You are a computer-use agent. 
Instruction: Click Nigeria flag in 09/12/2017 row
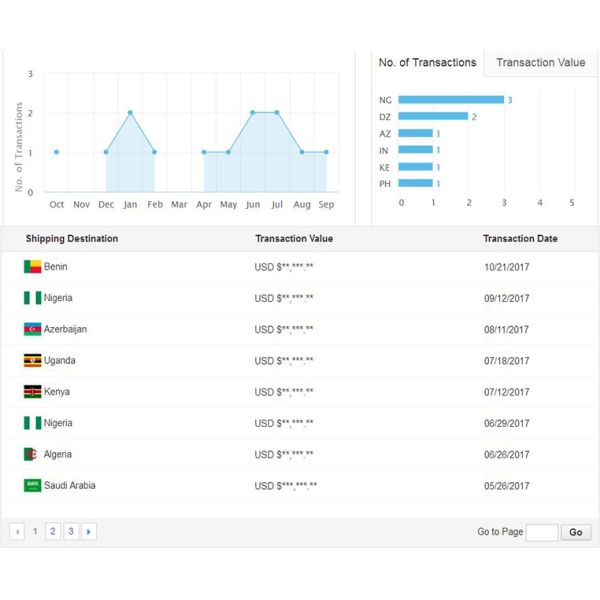[x=32, y=298]
